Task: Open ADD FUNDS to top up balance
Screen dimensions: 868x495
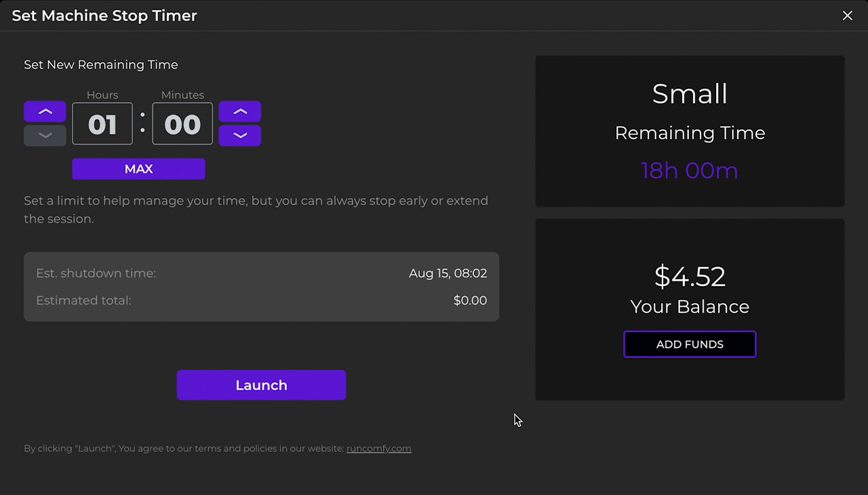Action: 690,344
